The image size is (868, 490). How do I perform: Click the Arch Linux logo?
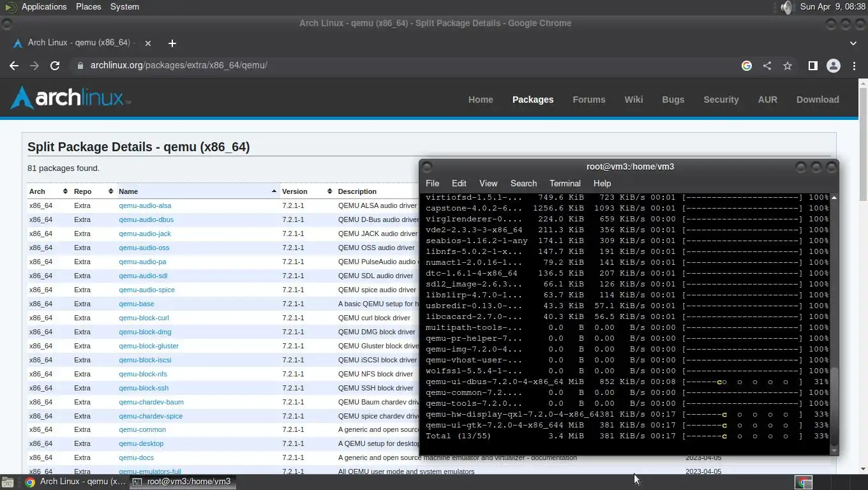71,98
